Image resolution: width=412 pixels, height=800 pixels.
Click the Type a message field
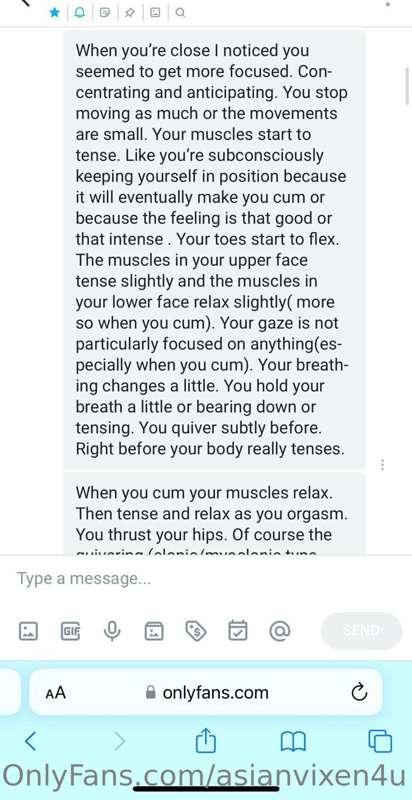tap(206, 579)
